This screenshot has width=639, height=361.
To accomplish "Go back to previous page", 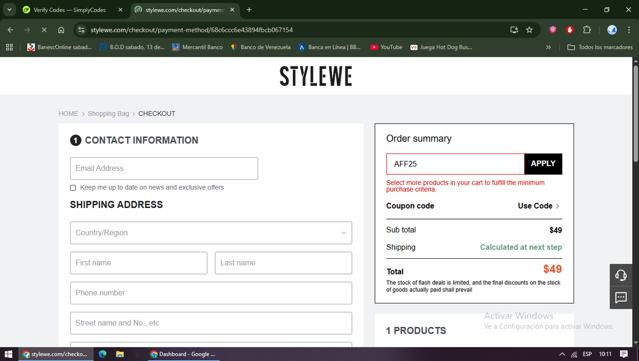I will (x=11, y=30).
